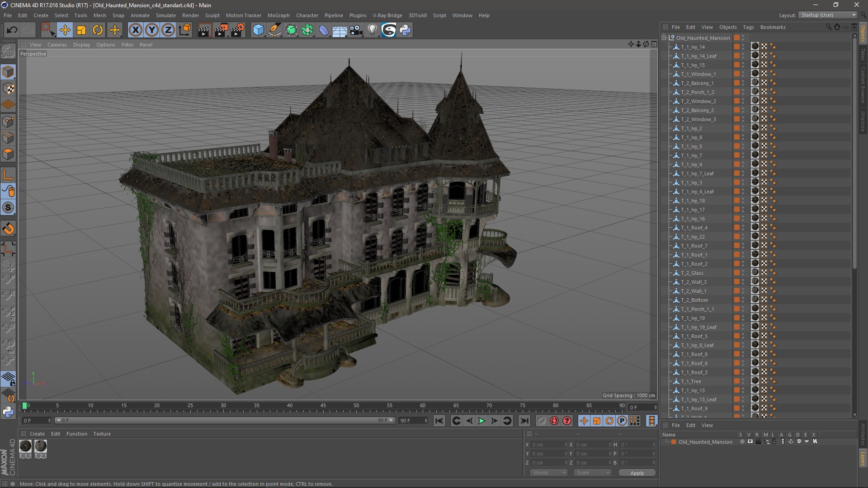
Task: Click the Undo arrow icon
Action: [12, 30]
